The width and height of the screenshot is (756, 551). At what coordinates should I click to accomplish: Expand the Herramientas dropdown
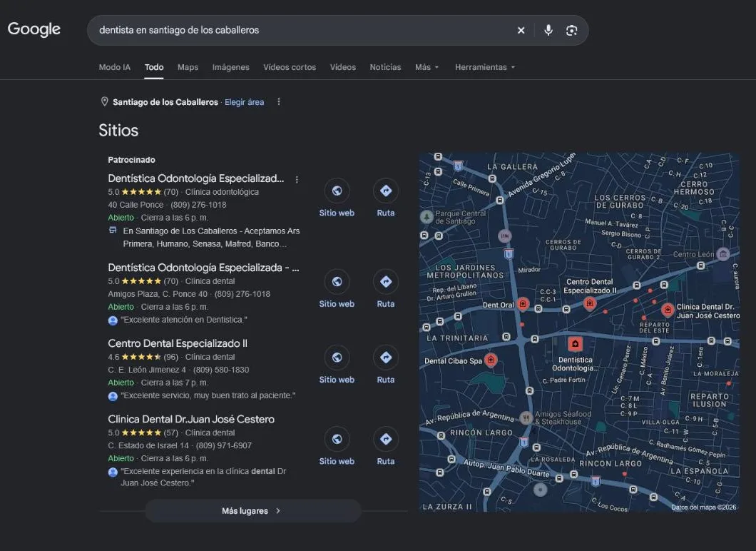tap(485, 67)
